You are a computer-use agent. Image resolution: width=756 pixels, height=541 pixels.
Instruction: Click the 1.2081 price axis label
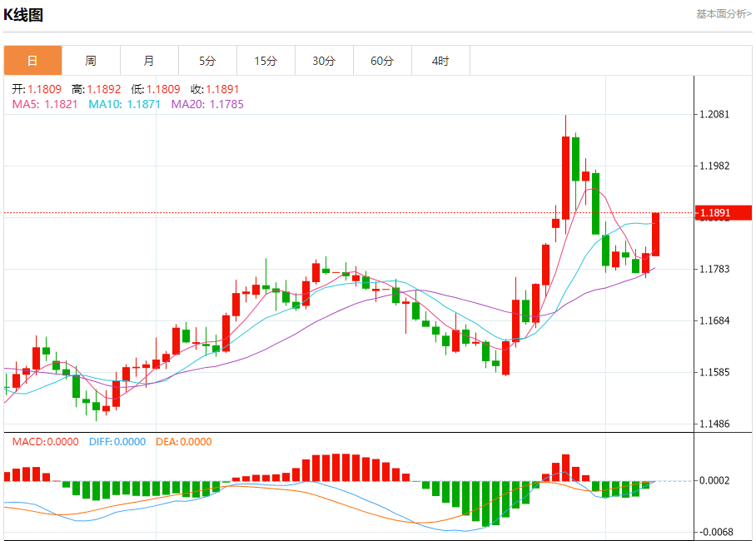pos(714,114)
